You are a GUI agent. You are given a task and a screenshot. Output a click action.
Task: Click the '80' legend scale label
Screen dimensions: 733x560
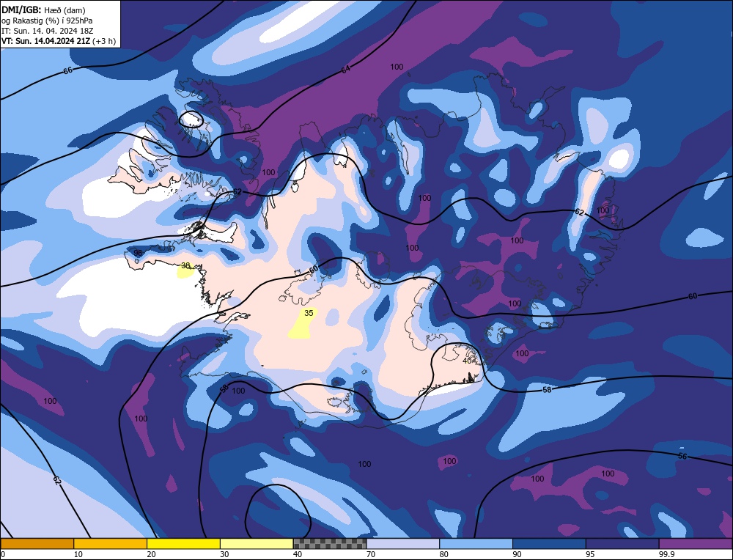click(x=443, y=554)
